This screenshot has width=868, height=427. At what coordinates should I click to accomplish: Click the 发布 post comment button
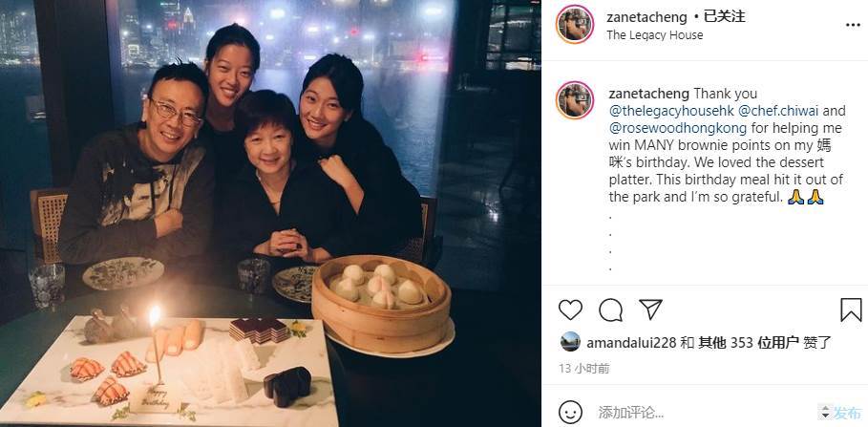[848, 413]
